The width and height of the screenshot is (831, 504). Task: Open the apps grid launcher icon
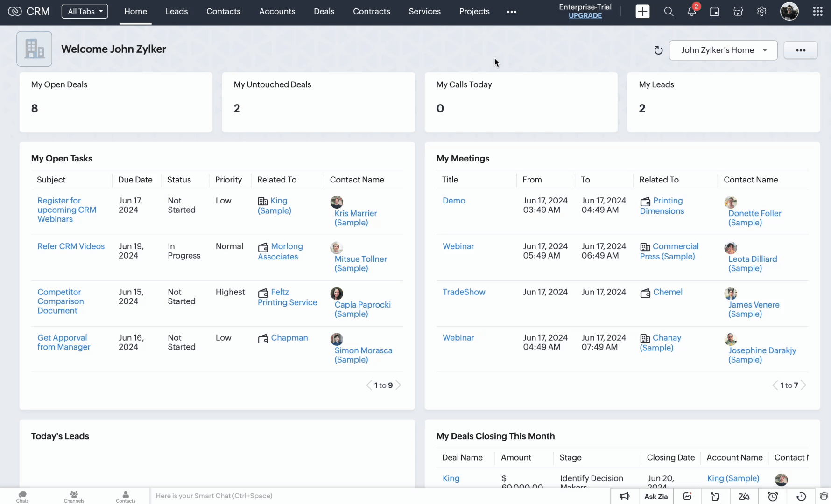click(817, 12)
